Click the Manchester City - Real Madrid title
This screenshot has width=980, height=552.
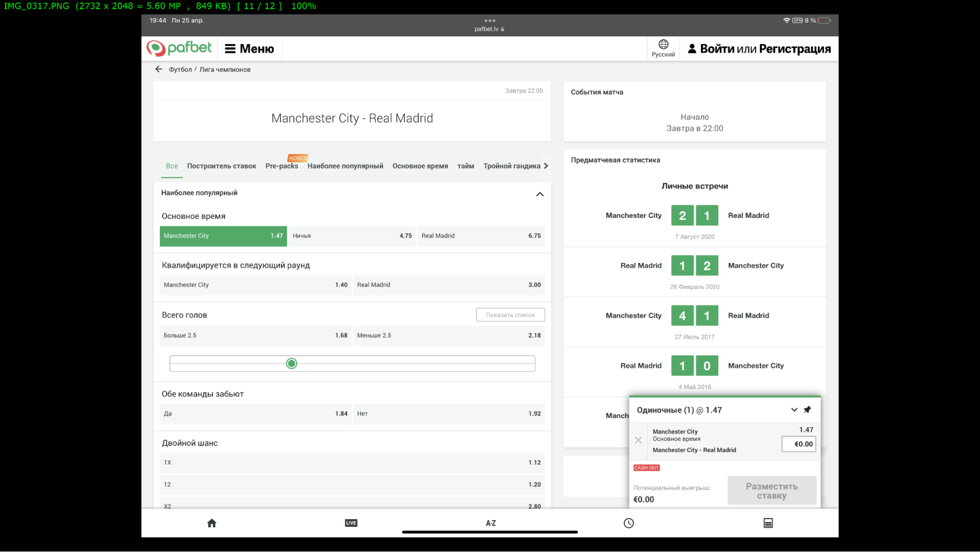point(352,118)
